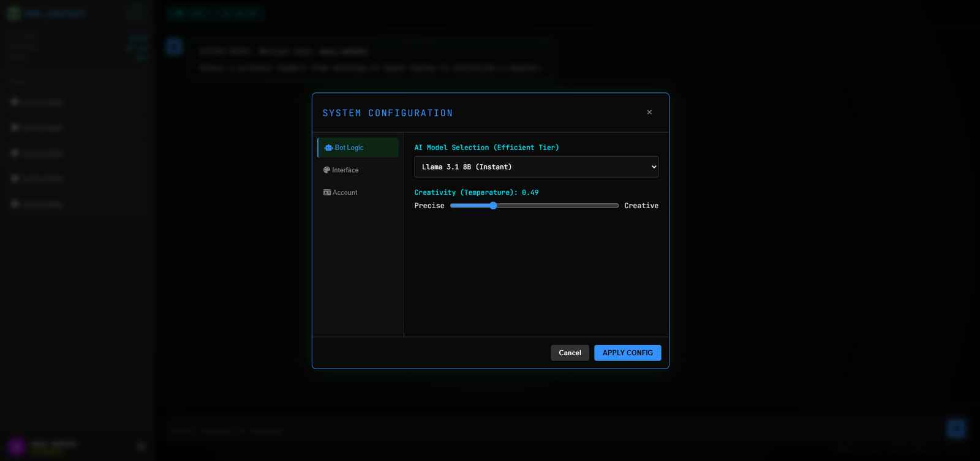
Task: Click the robot icon beside Bot Logic
Action: tap(328, 148)
